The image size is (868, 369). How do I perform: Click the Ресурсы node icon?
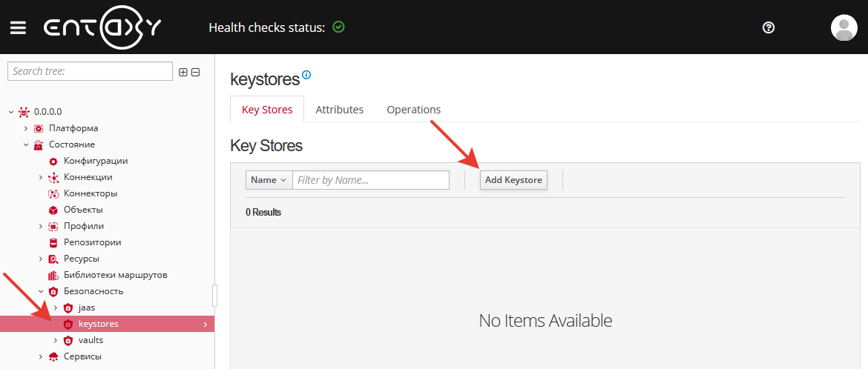coord(53,259)
